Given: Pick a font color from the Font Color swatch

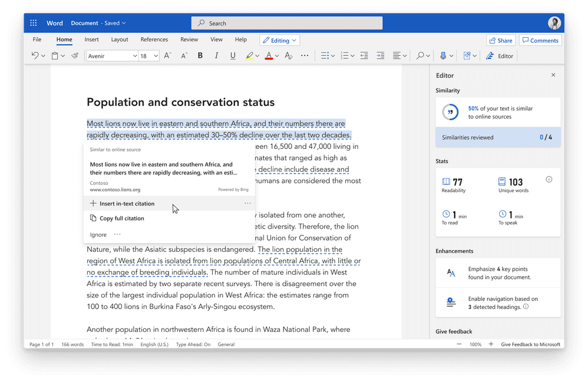Looking at the screenshot, I should tap(270, 55).
